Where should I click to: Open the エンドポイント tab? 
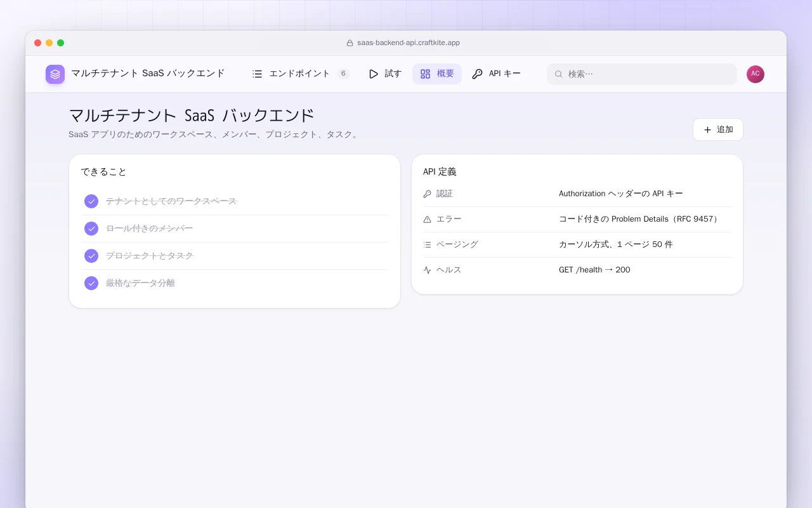click(x=301, y=74)
